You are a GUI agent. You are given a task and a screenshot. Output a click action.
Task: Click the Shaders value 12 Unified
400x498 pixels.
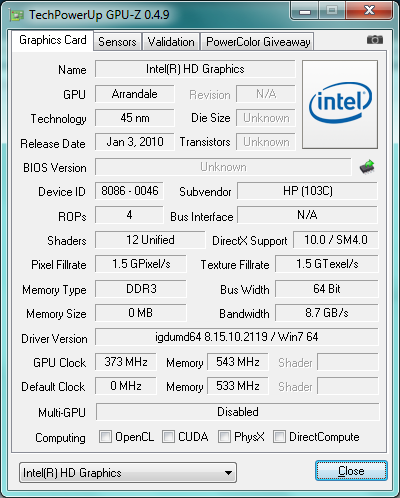tap(150, 240)
